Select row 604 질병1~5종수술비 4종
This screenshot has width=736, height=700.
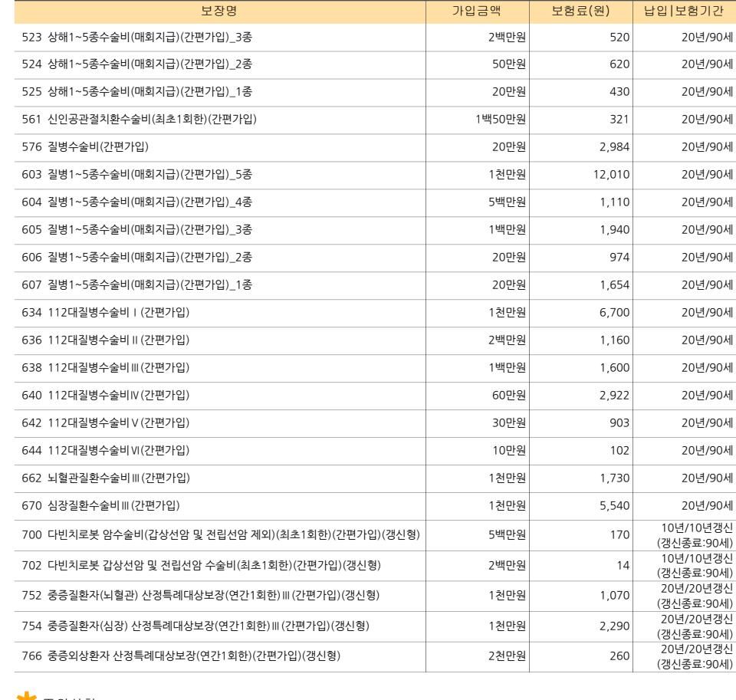click(x=375, y=202)
